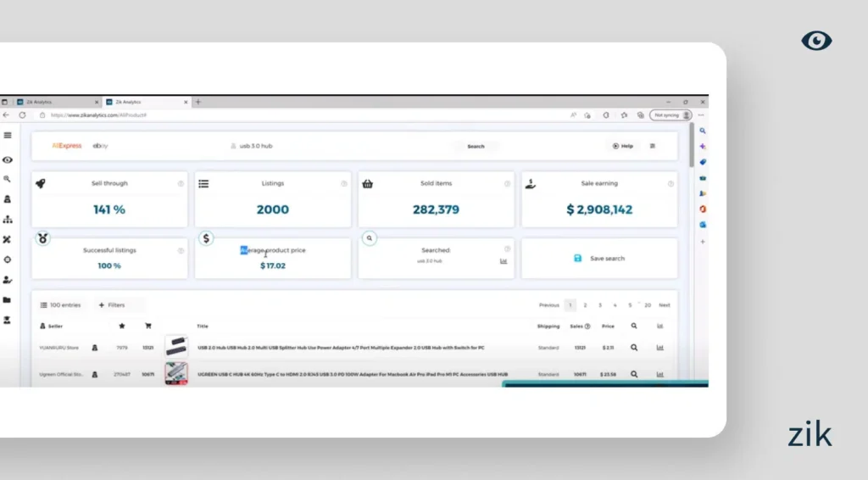Switch to the eBay marketplace
The height and width of the screenshot is (480, 868).
pos(100,146)
